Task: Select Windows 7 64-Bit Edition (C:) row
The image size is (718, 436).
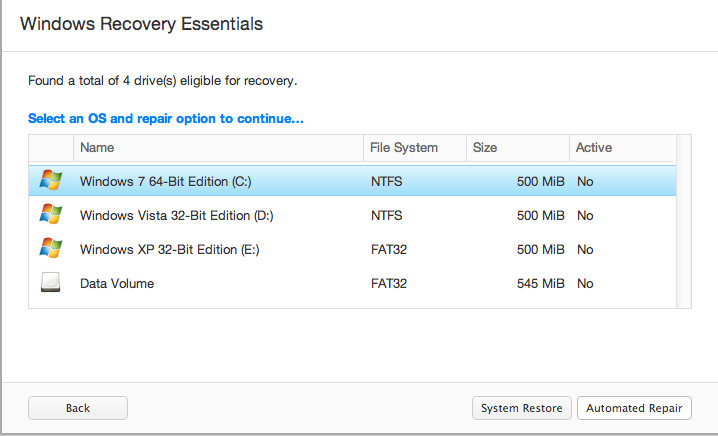Action: point(164,182)
